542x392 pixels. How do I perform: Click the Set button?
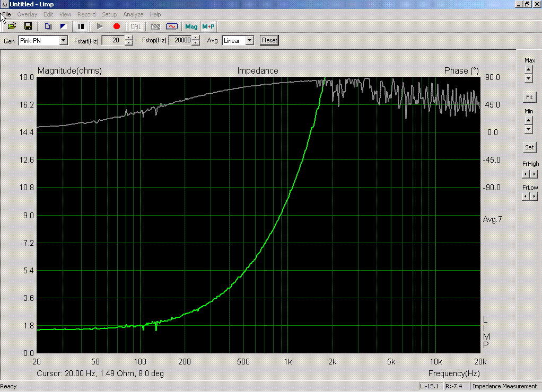click(x=529, y=147)
